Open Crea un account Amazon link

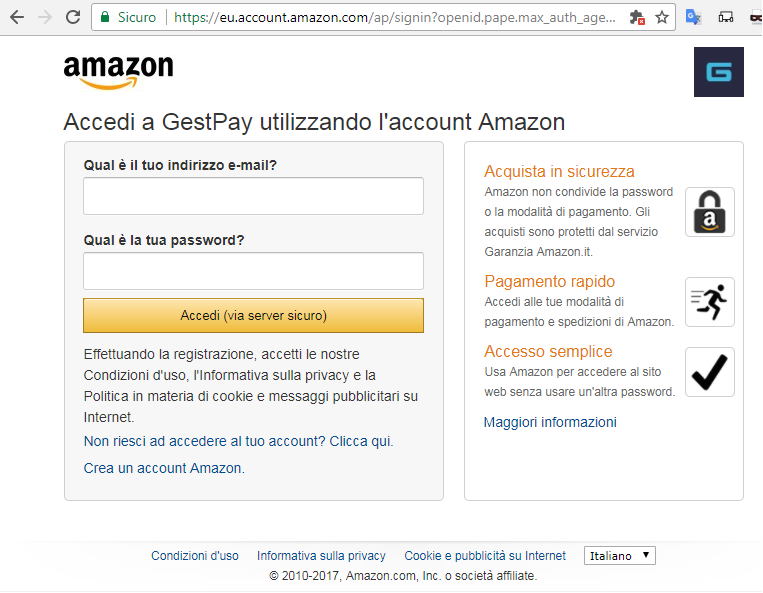(x=164, y=468)
